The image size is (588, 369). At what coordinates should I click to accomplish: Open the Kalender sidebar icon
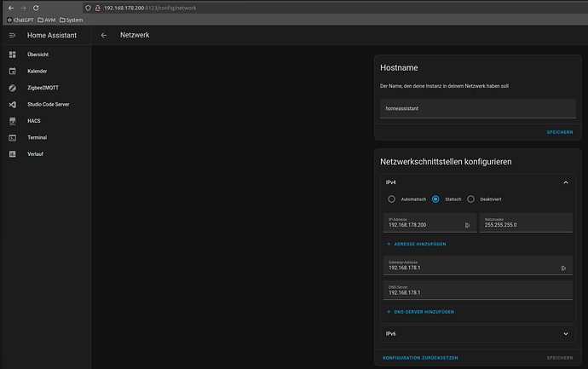pyautogui.click(x=13, y=71)
